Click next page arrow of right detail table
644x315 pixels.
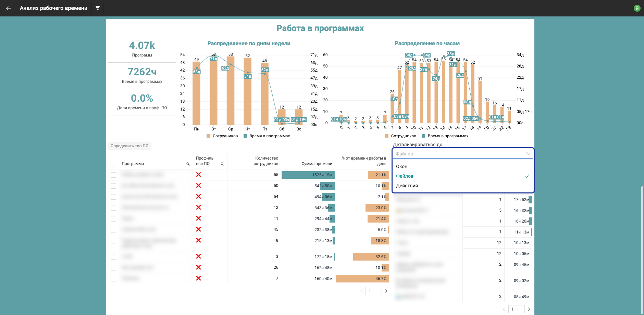click(x=529, y=309)
